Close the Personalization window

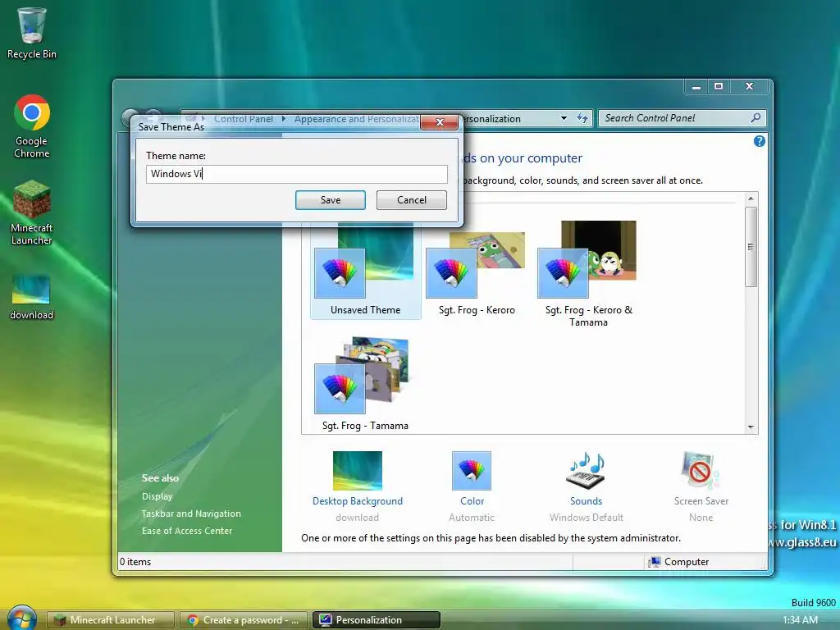[749, 86]
